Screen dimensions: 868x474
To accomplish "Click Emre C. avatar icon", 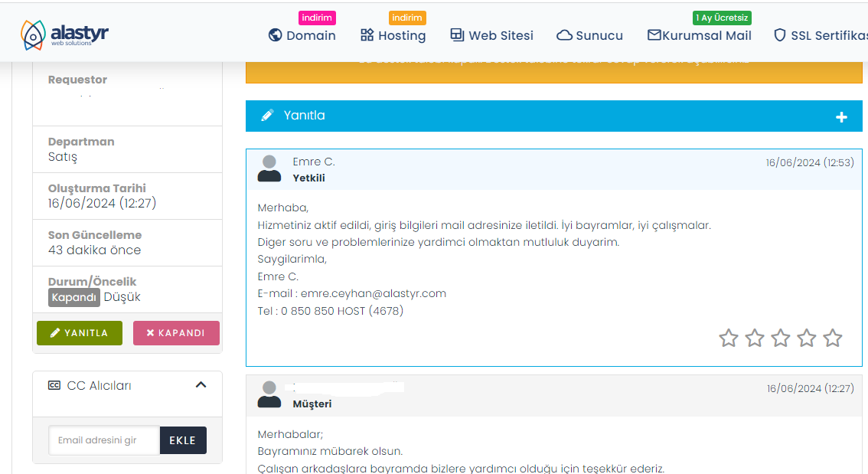I will click(269, 168).
